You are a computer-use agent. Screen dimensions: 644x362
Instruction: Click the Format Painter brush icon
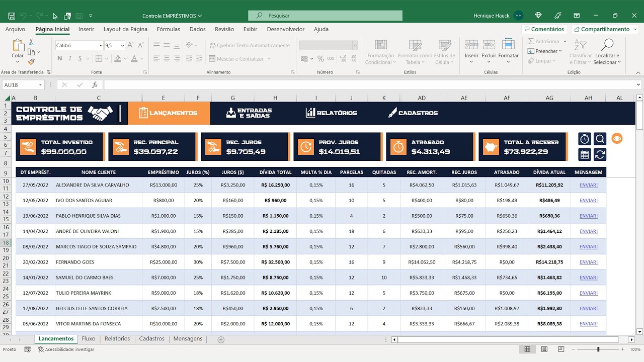tap(31, 62)
